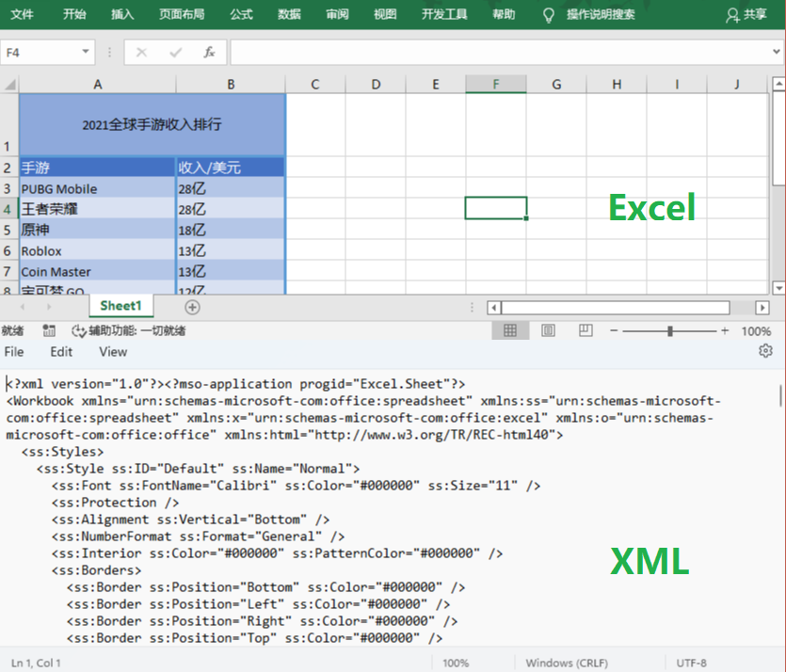Switch to Page Break Preview icon
This screenshot has width=786, height=672.
585,330
